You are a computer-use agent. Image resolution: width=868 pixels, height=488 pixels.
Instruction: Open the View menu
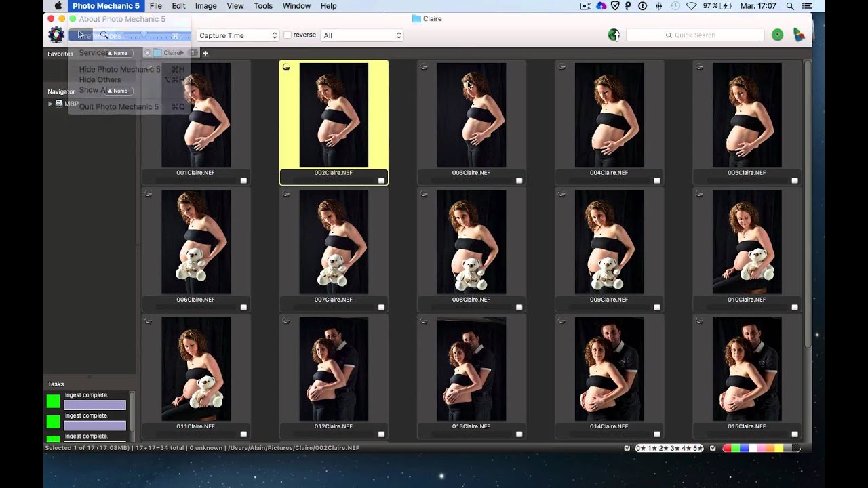235,6
